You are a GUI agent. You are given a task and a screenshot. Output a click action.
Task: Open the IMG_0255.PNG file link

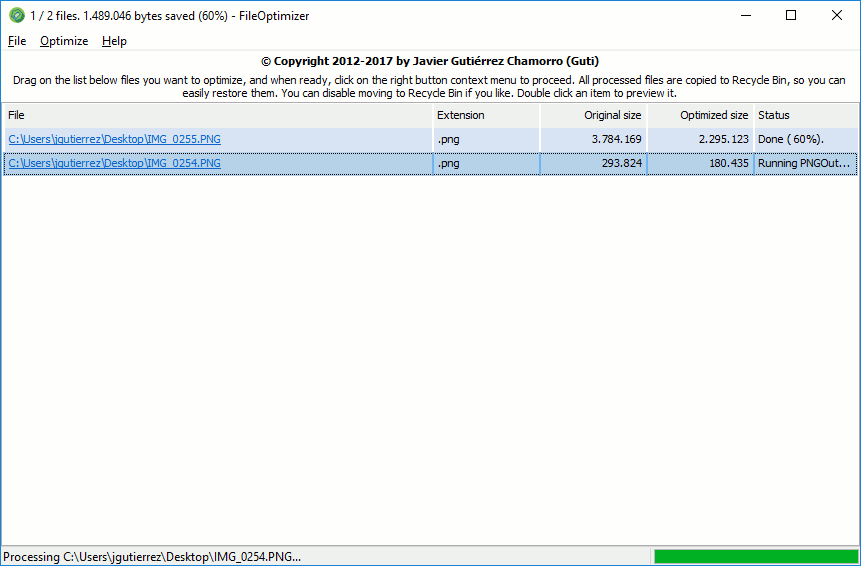115,139
